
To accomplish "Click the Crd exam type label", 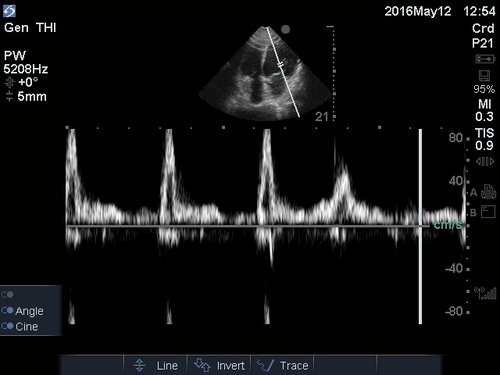I will (483, 28).
